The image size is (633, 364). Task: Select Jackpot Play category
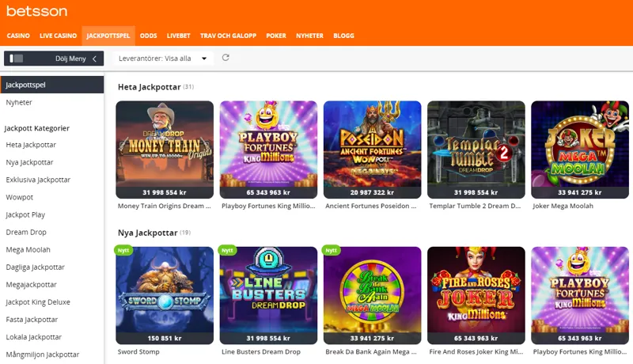25,214
